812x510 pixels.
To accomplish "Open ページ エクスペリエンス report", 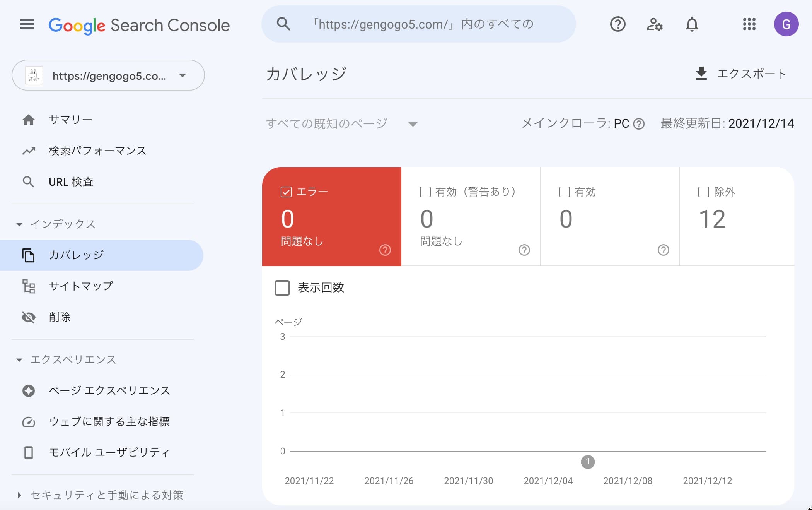I will [x=102, y=391].
